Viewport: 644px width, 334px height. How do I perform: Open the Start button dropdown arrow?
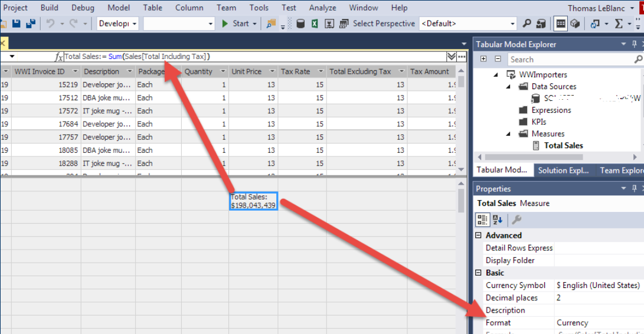coord(254,24)
